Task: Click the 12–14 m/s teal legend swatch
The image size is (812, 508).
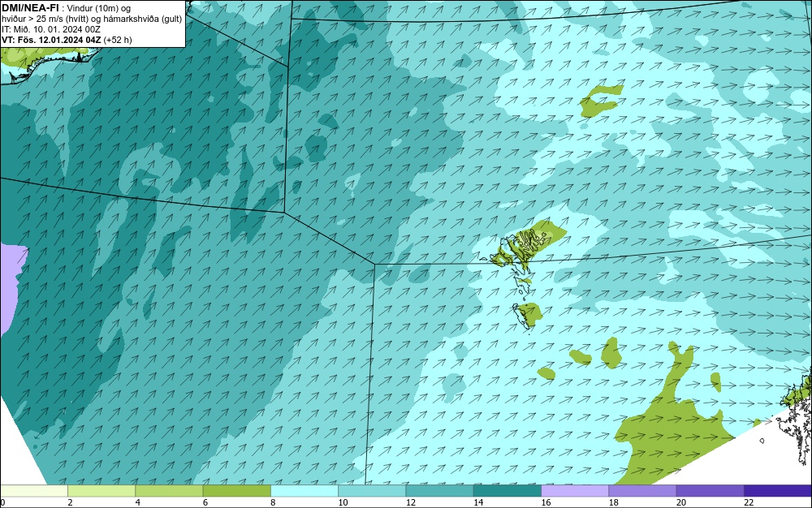Action: pyautogui.click(x=439, y=490)
